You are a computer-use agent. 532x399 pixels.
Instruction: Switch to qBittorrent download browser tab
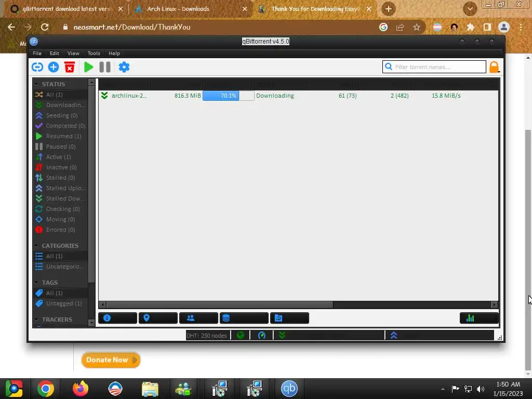66,9
